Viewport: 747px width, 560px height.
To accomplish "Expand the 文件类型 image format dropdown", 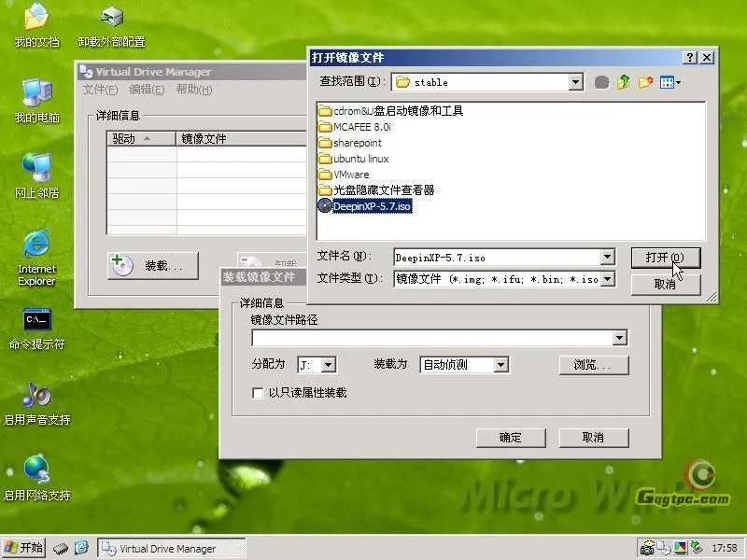I will point(607,279).
